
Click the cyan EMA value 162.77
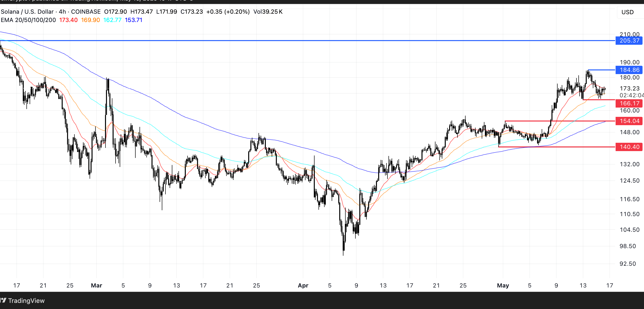pyautogui.click(x=112, y=20)
